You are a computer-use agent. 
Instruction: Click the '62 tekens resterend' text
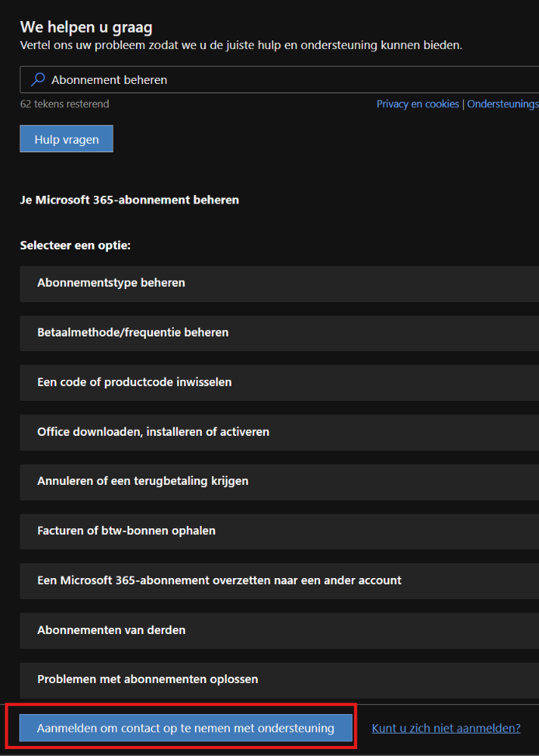coord(64,103)
